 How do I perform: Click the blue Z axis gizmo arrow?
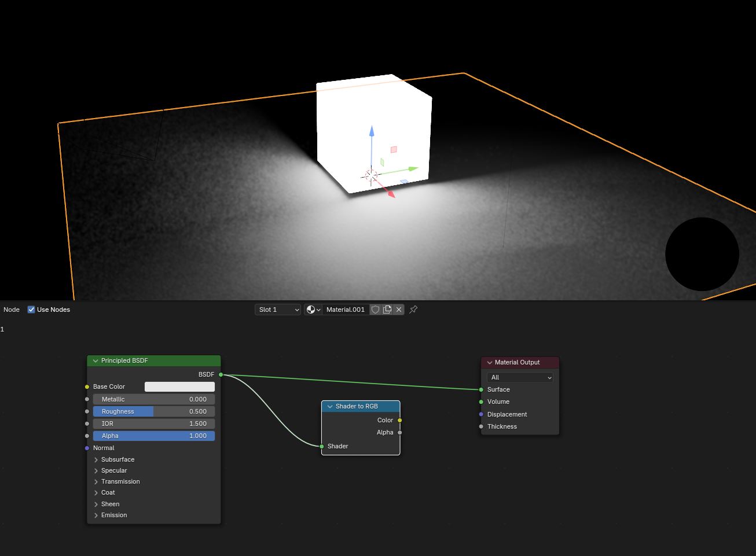click(372, 132)
